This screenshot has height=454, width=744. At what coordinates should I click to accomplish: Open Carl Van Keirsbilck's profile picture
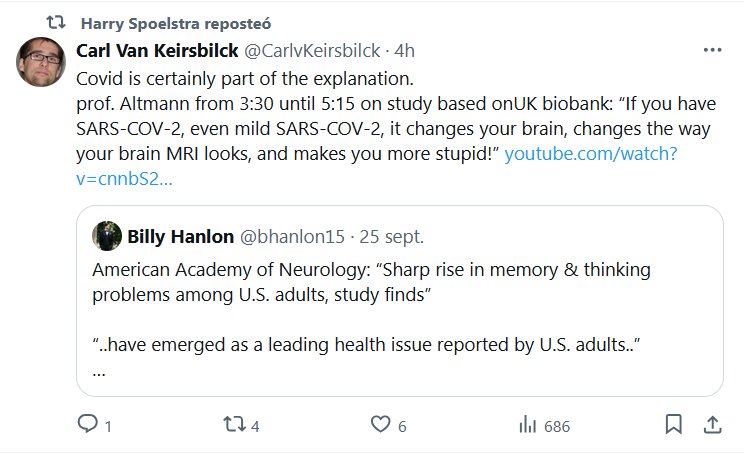coord(41,62)
